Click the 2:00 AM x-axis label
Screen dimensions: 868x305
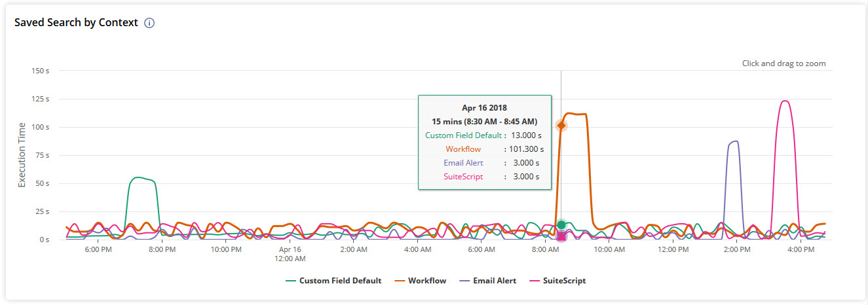(353, 250)
